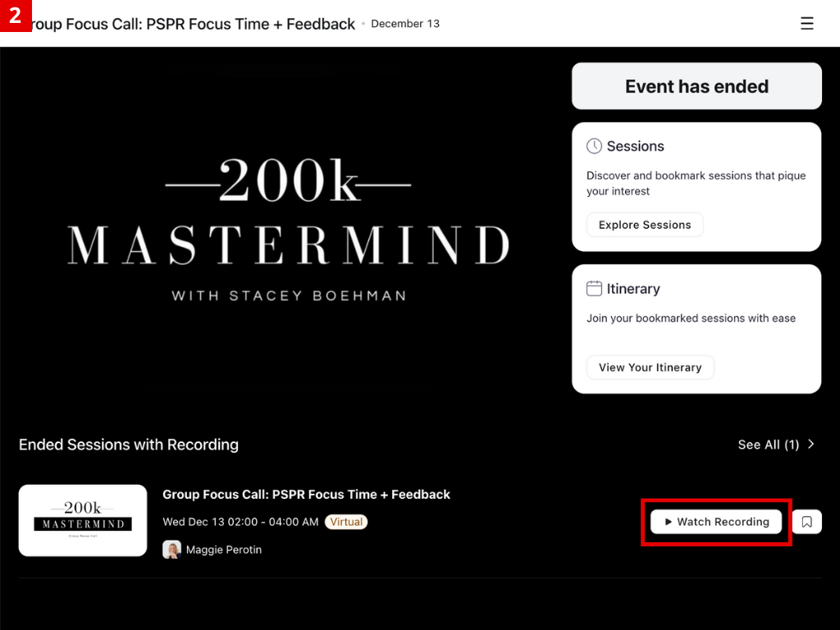840x630 pixels.
Task: Click the "Ended Sessions with Recording" heading
Action: pos(129,445)
